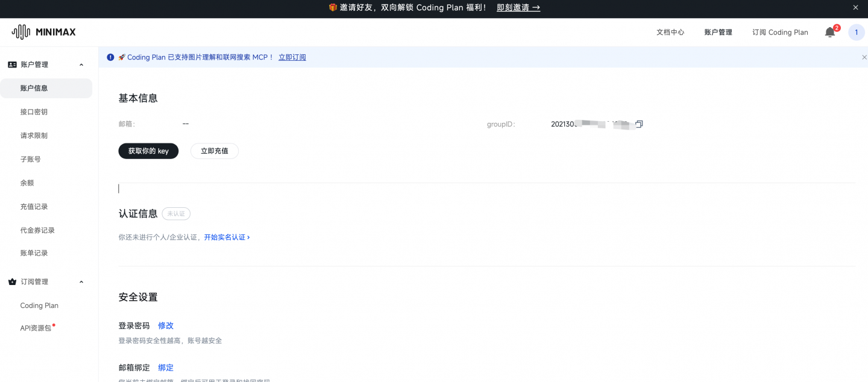The image size is (868, 382).
Task: Switch to 订阅 Coding Plan in top navigation
Action: pyautogui.click(x=780, y=32)
